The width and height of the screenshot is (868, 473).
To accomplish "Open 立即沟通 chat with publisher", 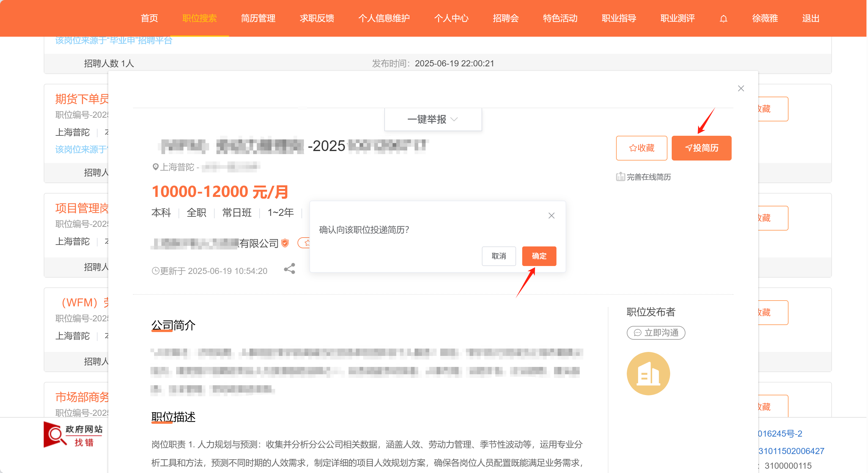I will click(656, 333).
